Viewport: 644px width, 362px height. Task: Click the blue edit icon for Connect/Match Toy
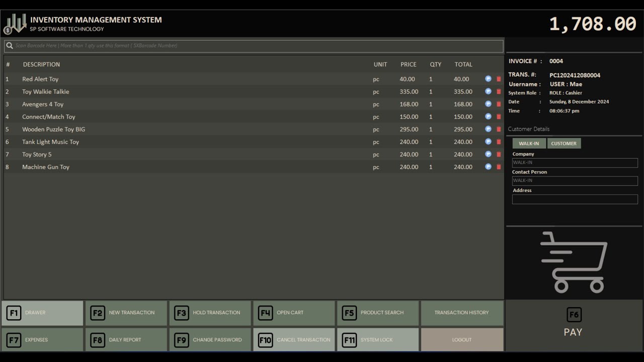(x=488, y=117)
